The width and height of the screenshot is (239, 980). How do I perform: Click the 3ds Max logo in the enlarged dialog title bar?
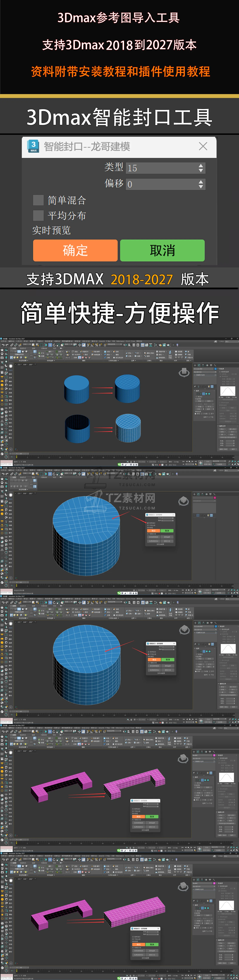(x=34, y=146)
